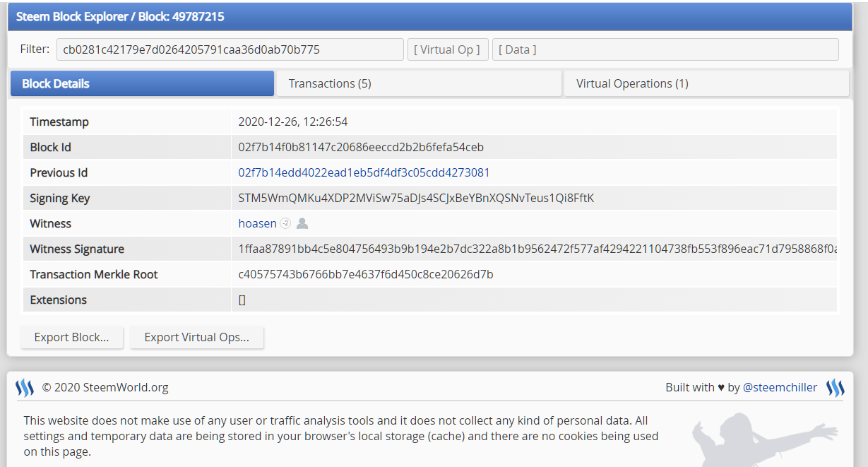
Task: Click the [ Data ] filter field
Action: [x=665, y=49]
